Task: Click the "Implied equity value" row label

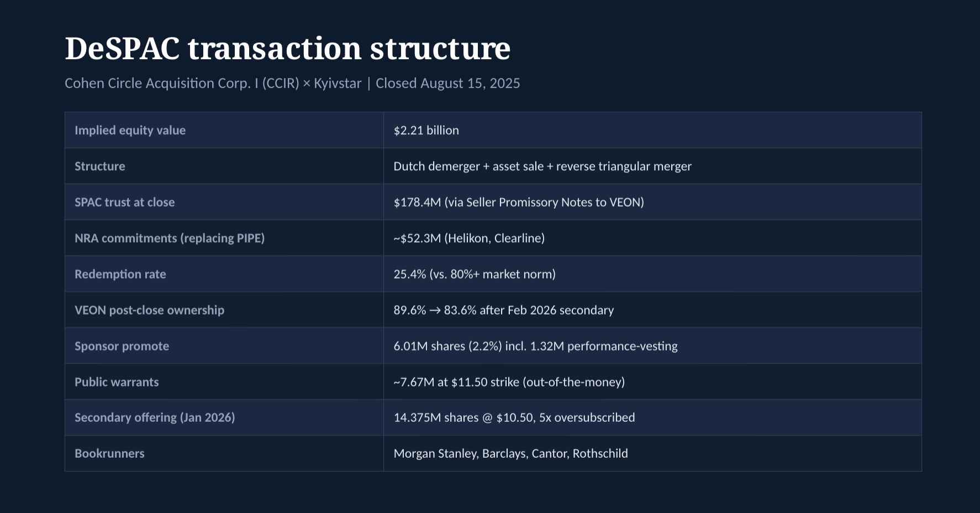Action: point(130,130)
